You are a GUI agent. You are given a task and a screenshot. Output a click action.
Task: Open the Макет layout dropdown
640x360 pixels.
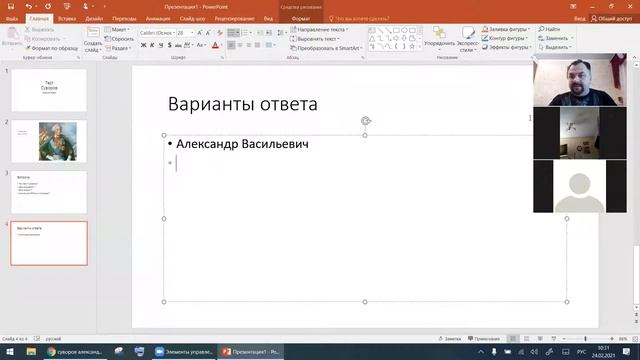117,30
